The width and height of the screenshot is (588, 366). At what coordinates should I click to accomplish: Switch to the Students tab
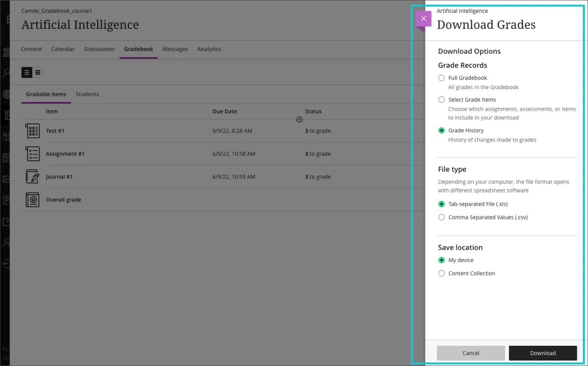coord(87,94)
